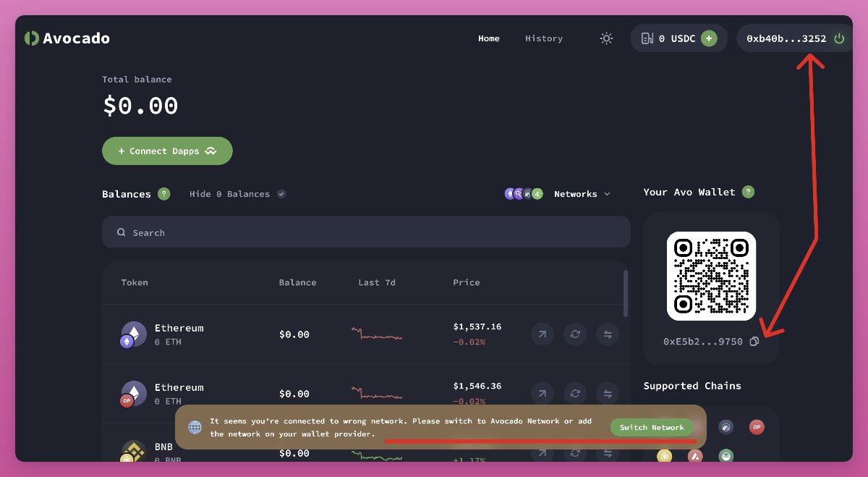Click the $1,537.16 Ethereum price
Image resolution: width=868 pixels, height=477 pixels.
coord(477,327)
